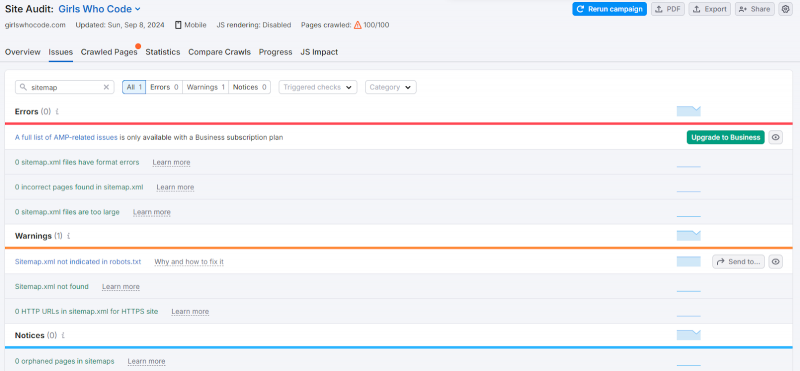
Task: Click the Rerun campaign button
Action: 609,9
